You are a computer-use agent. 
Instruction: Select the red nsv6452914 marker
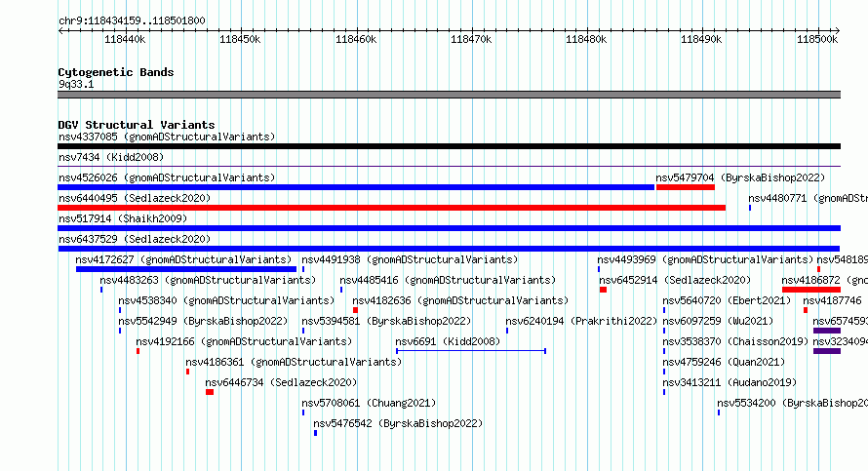(603, 290)
